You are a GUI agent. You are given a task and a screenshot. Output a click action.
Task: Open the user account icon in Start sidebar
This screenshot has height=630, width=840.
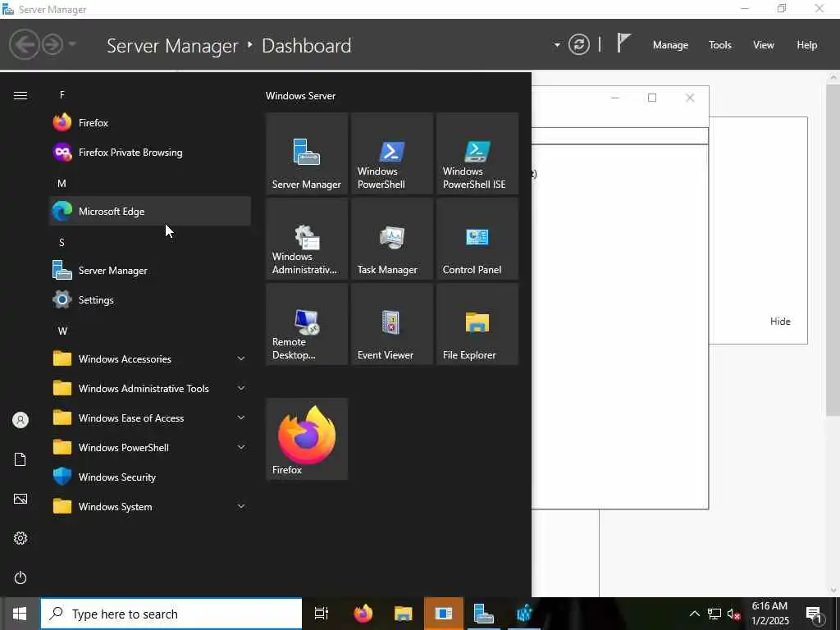tap(21, 420)
